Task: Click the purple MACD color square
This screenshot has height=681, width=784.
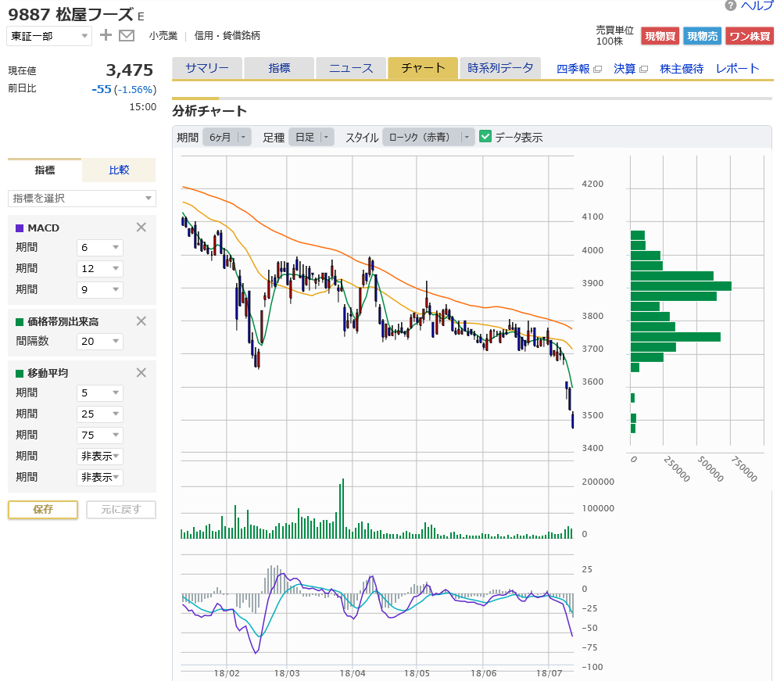Action: (x=20, y=228)
